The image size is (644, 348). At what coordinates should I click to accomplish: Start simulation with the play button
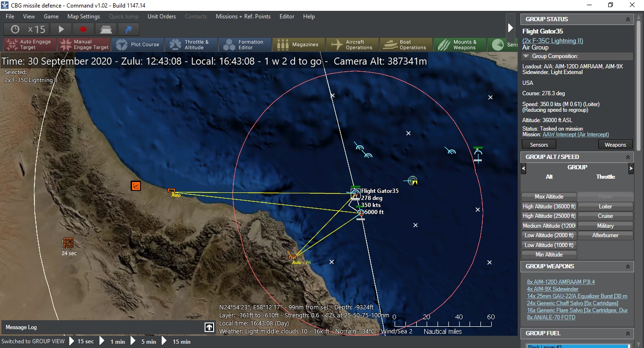coord(61,29)
